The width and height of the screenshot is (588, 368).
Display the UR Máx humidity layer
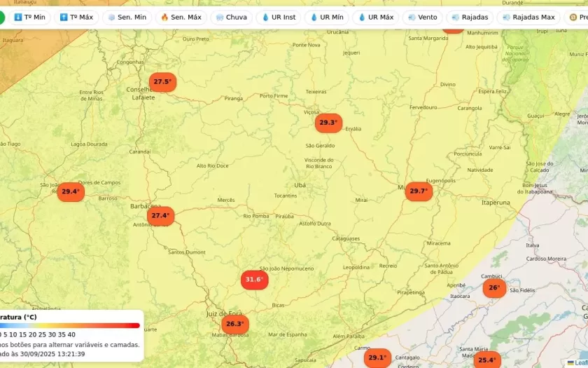pos(376,17)
